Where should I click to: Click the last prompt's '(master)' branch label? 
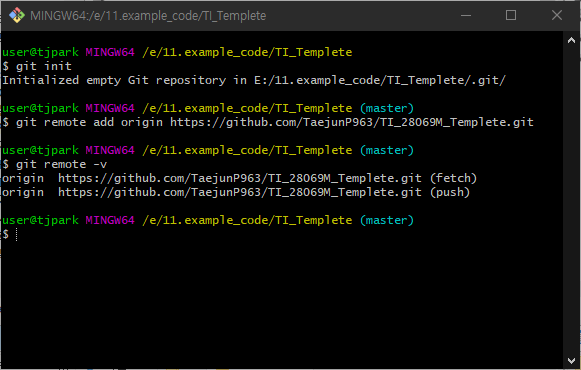[386, 220]
